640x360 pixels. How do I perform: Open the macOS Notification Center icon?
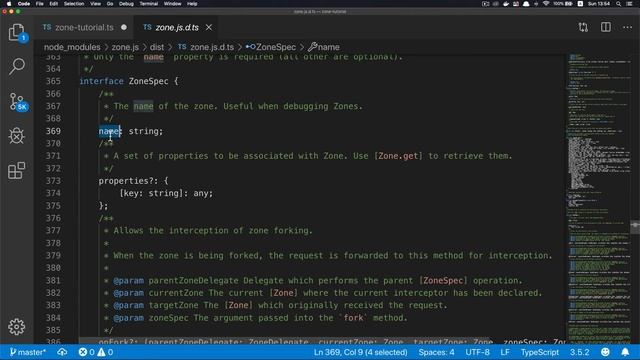pos(629,4)
